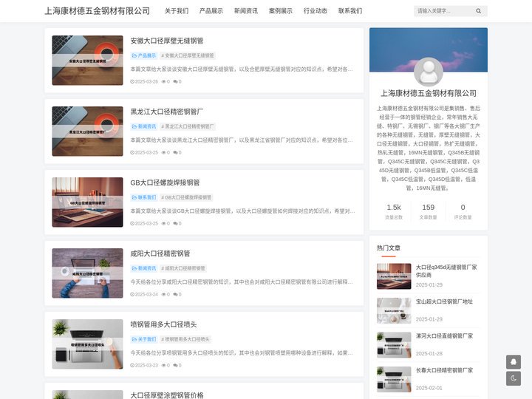Click the hashtag tag 咸阳大口径精密钢管
The width and height of the screenshot is (532, 399).
coord(183,268)
